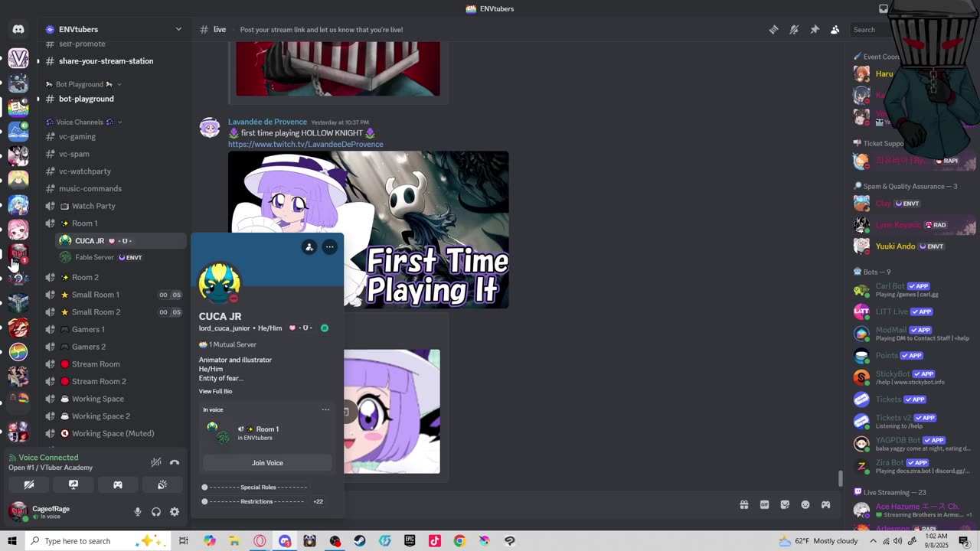Disconnect from voice call
Screen dimensions: 980x551
(x=175, y=462)
